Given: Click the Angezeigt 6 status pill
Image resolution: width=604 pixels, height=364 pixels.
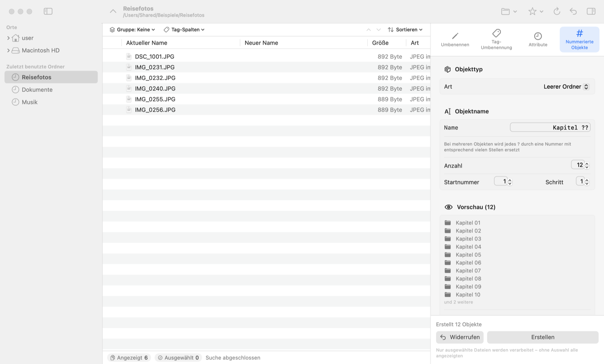Looking at the screenshot, I should (129, 358).
